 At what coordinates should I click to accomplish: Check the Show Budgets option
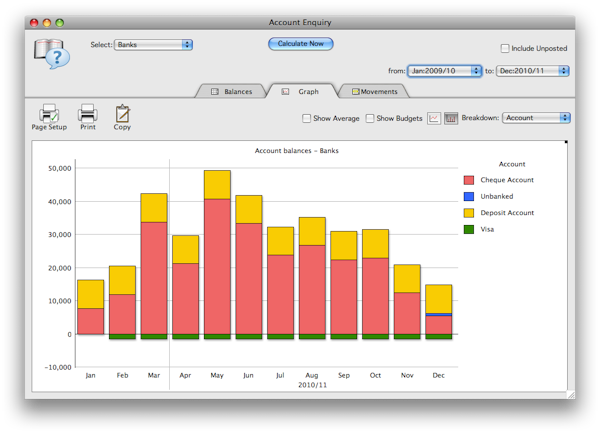pyautogui.click(x=369, y=118)
